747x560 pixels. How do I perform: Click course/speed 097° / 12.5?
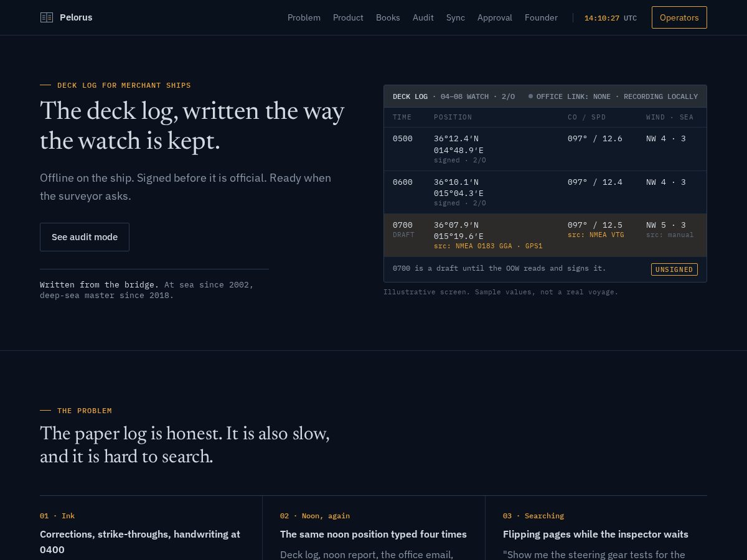(595, 225)
